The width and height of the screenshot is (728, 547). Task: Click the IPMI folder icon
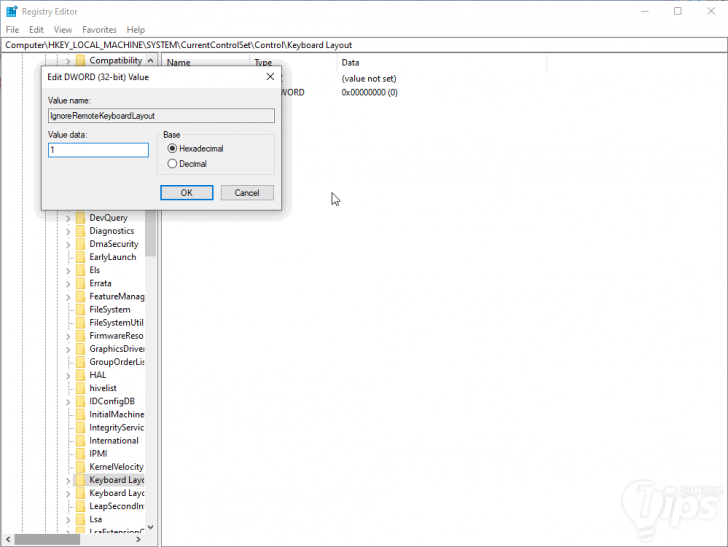coord(80,454)
